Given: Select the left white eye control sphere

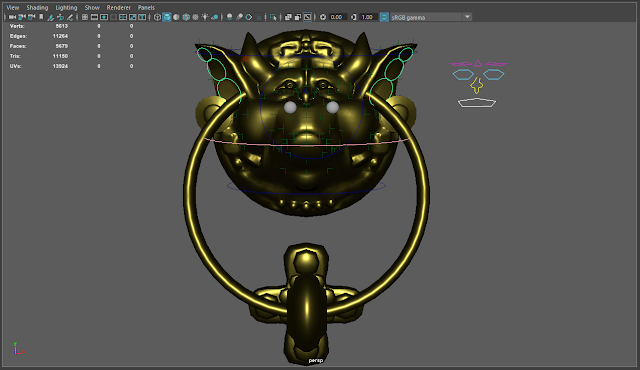Looking at the screenshot, I should click(x=290, y=107).
